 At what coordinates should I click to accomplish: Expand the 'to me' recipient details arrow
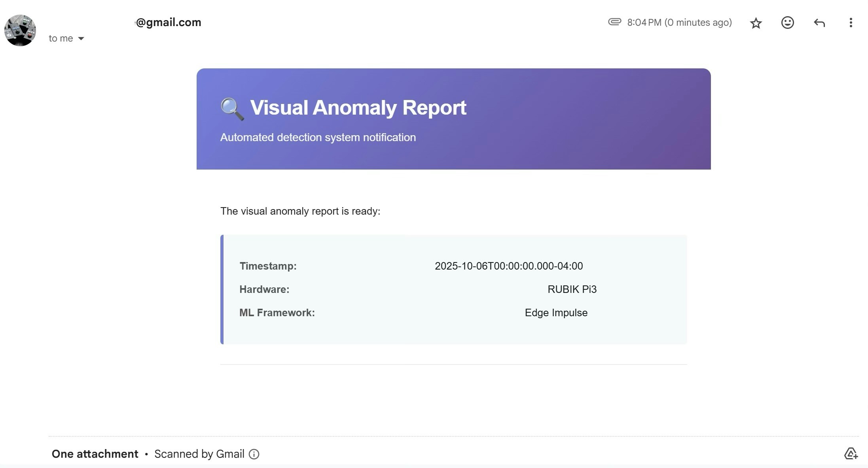point(81,38)
